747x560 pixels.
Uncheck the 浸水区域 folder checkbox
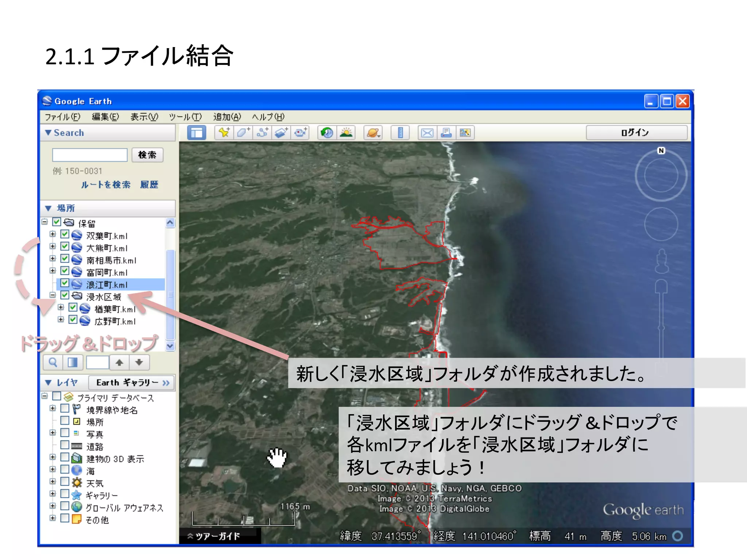65,295
